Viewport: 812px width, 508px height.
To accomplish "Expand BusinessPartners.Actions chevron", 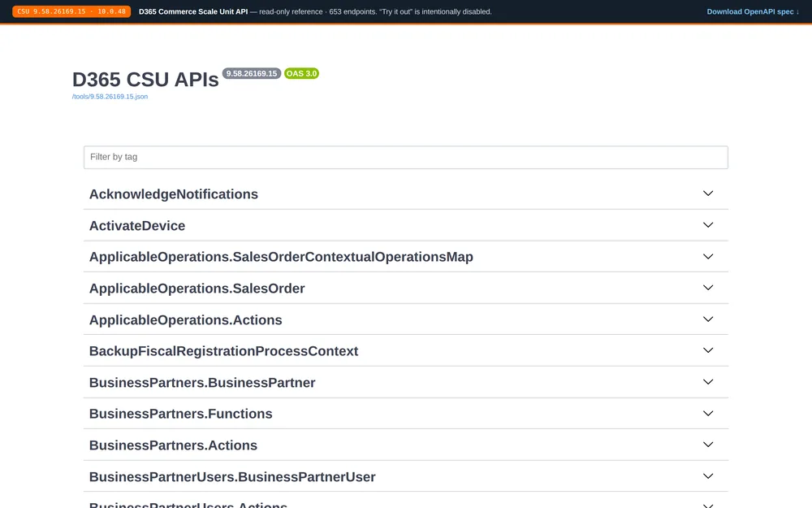I will pyautogui.click(x=708, y=445).
